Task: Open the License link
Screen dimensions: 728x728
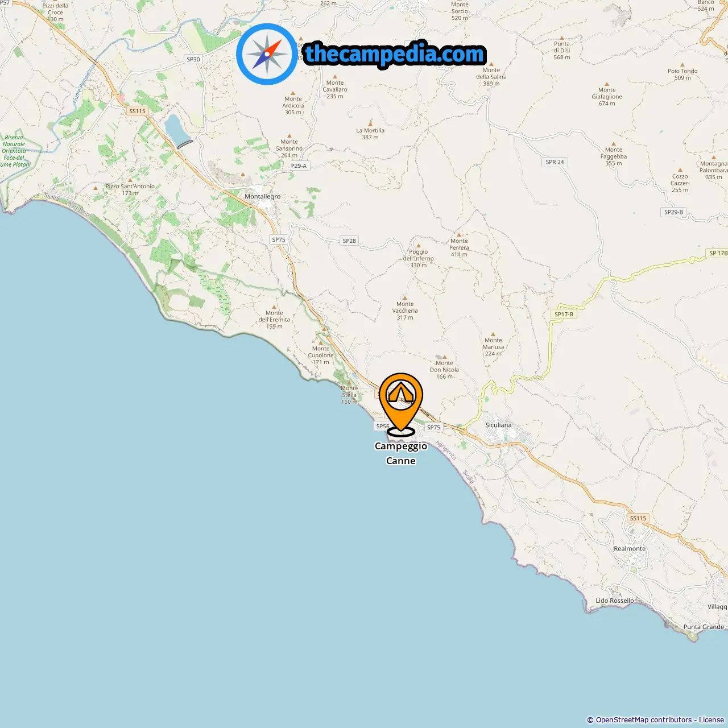Action: 711,719
